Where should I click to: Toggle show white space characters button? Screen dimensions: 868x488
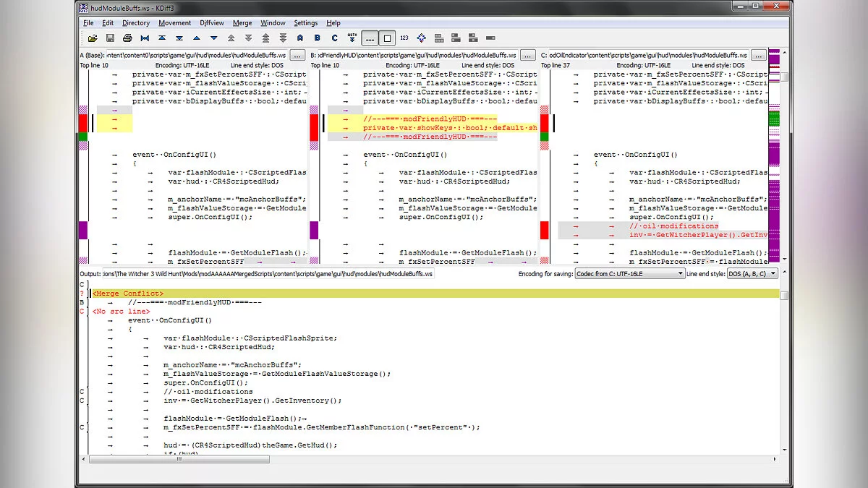tap(370, 38)
